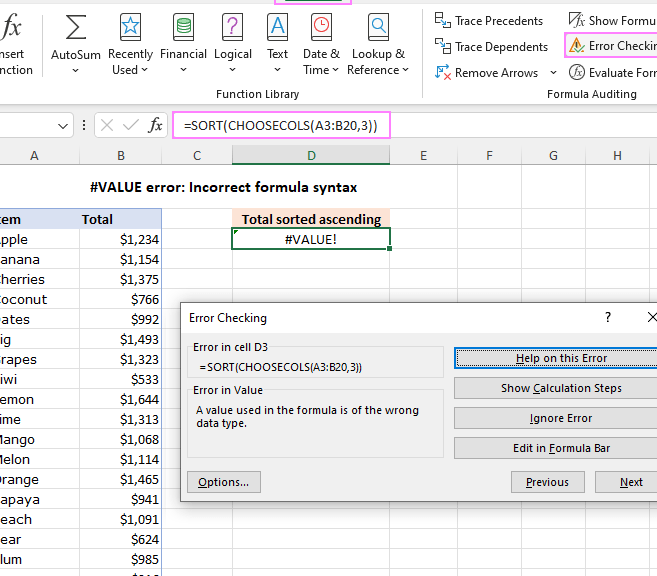Select the $1,234 cell

[x=121, y=239]
